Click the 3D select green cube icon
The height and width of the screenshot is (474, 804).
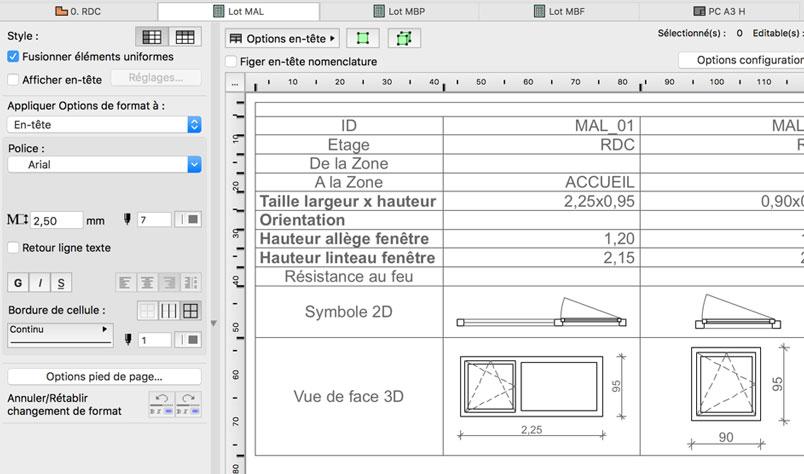pos(404,38)
